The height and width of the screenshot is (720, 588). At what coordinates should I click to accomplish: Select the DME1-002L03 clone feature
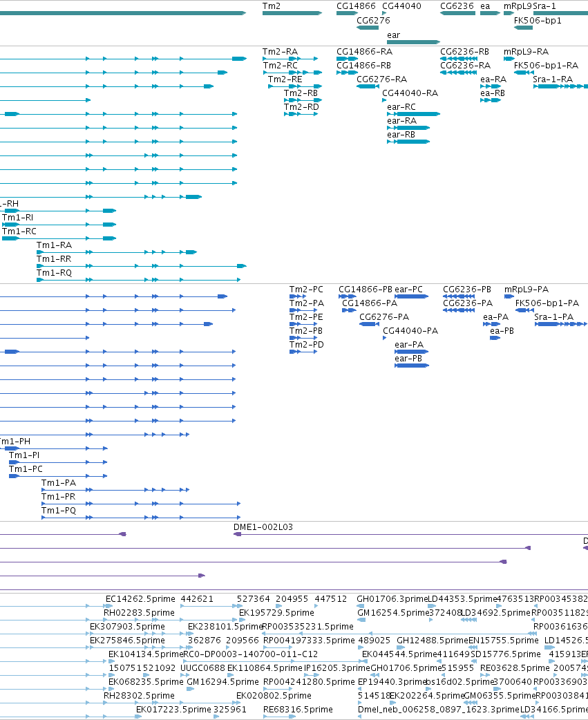[x=263, y=527]
